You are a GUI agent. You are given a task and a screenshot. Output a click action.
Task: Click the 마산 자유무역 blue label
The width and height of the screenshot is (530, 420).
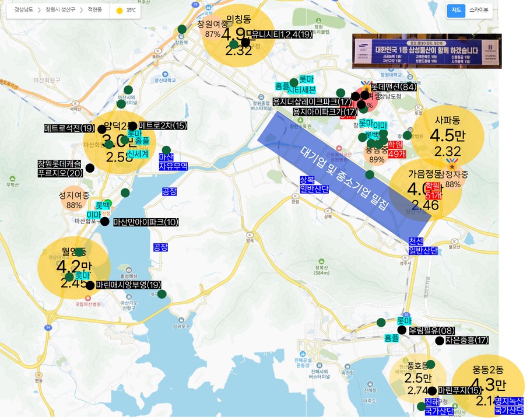point(173,162)
